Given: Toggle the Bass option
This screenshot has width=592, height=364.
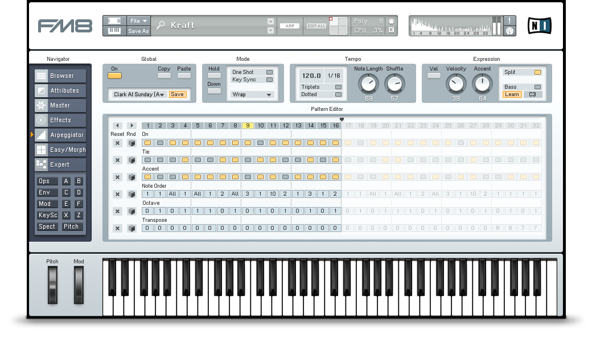Looking at the screenshot, I should point(537,87).
